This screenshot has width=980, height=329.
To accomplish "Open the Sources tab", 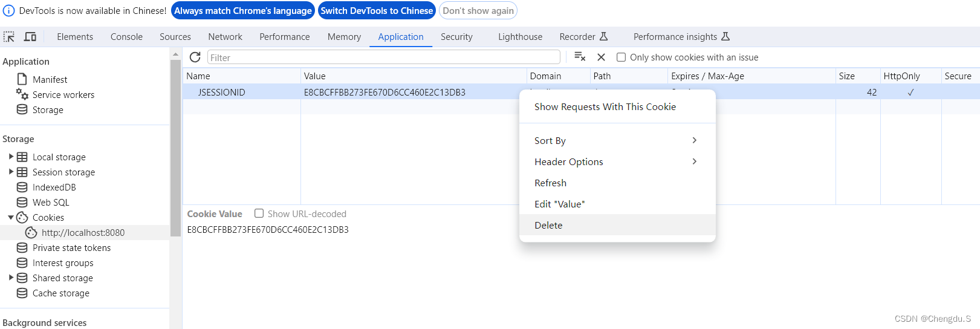I will click(x=175, y=37).
